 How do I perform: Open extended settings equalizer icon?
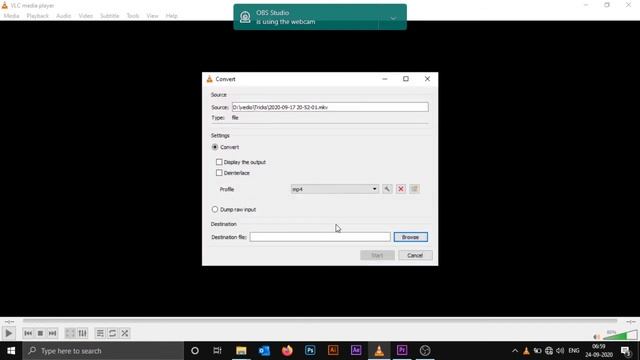coord(82,333)
